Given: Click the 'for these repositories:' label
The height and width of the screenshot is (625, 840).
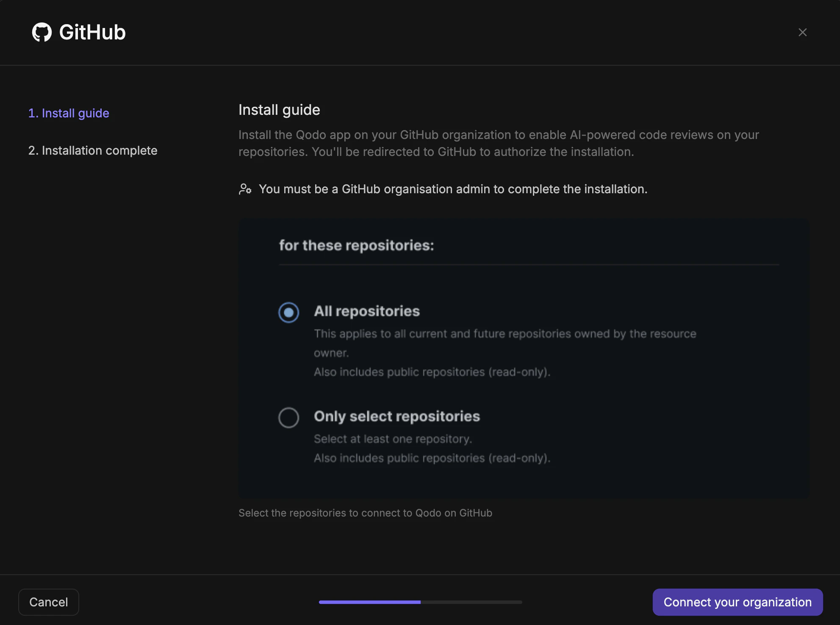Looking at the screenshot, I should (356, 245).
